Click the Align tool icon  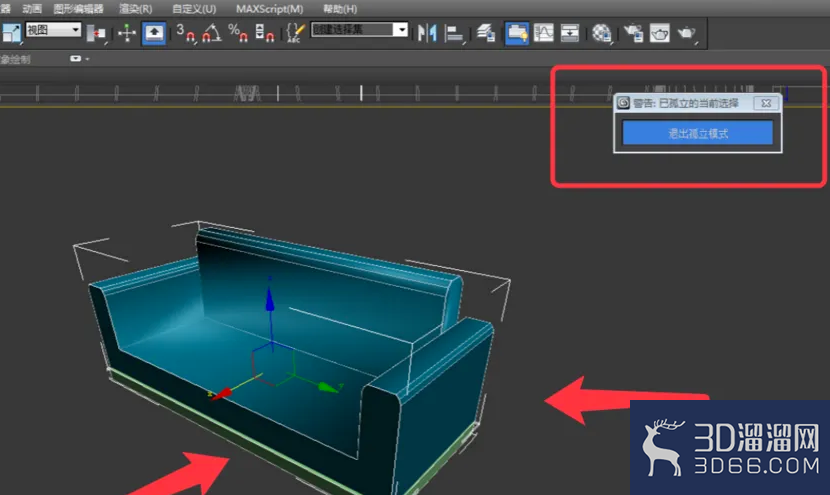point(454,34)
